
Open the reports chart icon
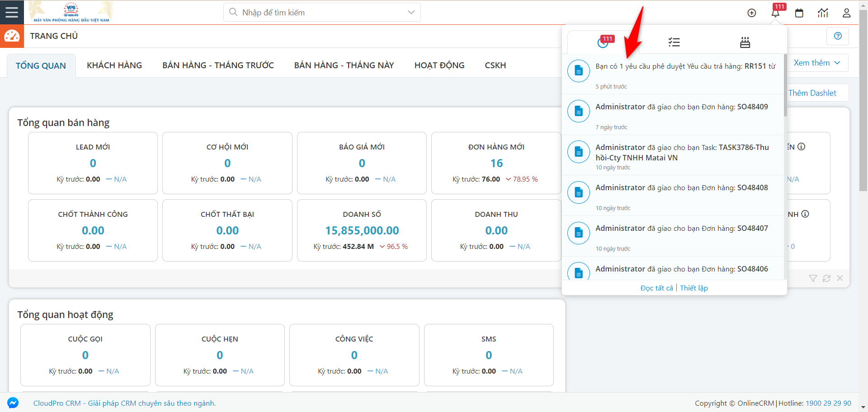coord(823,13)
